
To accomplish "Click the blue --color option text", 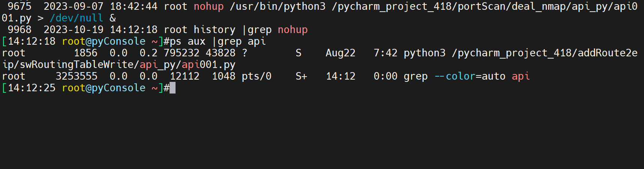I will 455,76.
